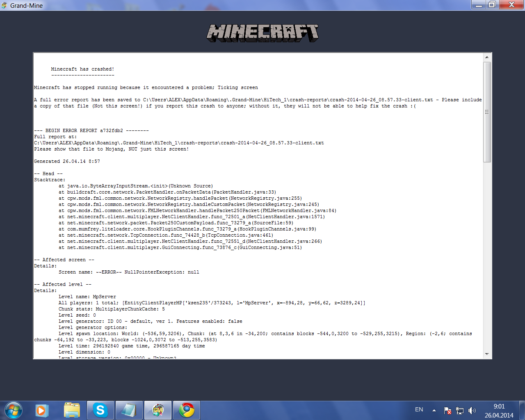Click the crash report scrollbar down arrow

point(487,354)
